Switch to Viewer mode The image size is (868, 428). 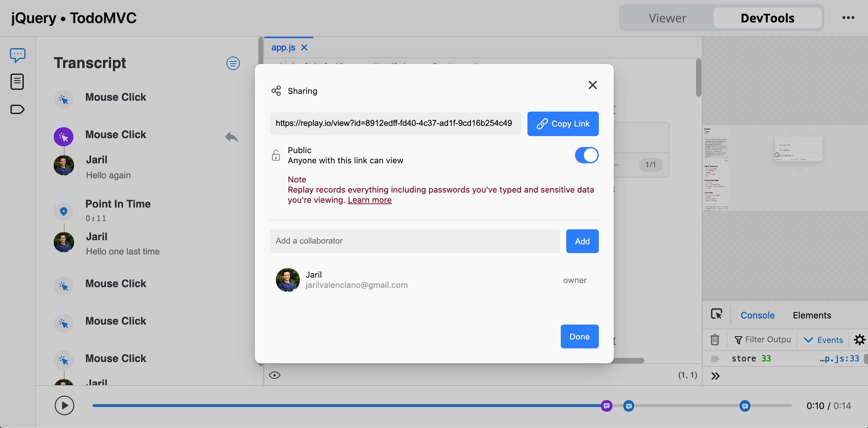667,18
